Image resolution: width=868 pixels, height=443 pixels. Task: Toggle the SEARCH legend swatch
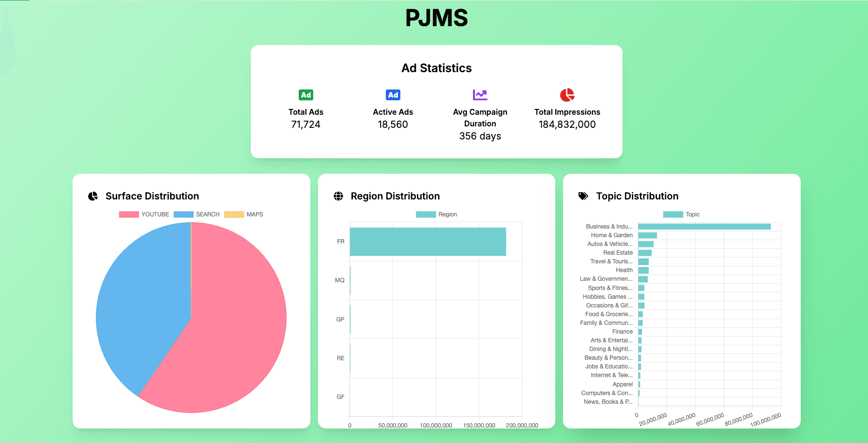183,214
